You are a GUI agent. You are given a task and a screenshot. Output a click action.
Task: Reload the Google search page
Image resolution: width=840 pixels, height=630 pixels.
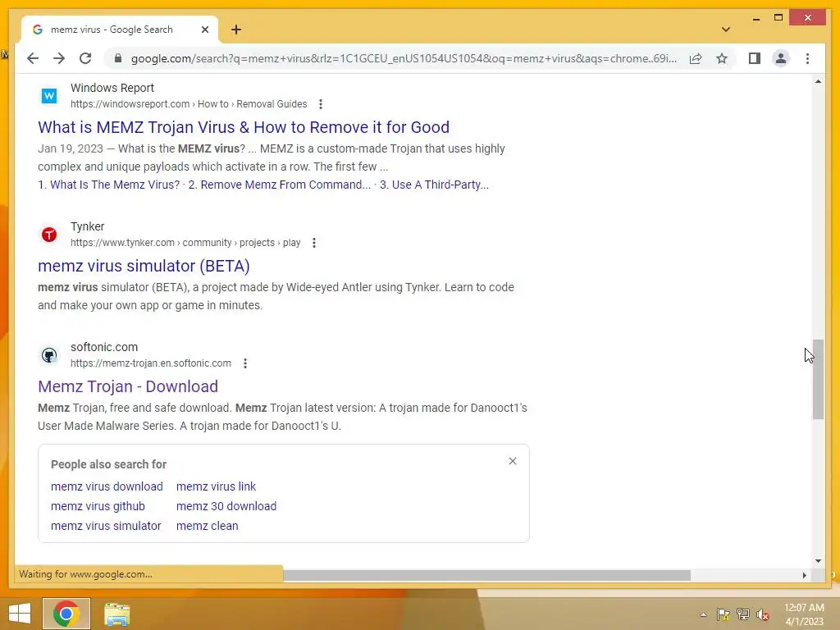click(x=85, y=58)
